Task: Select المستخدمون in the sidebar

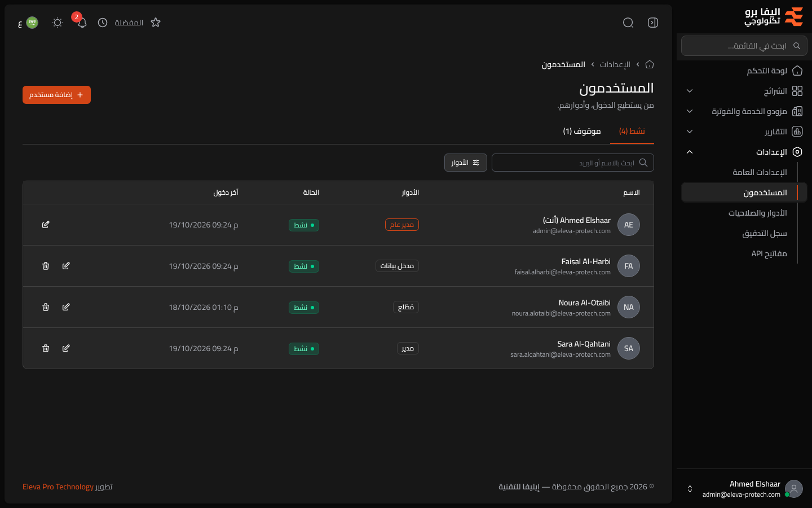Action: pyautogui.click(x=744, y=192)
